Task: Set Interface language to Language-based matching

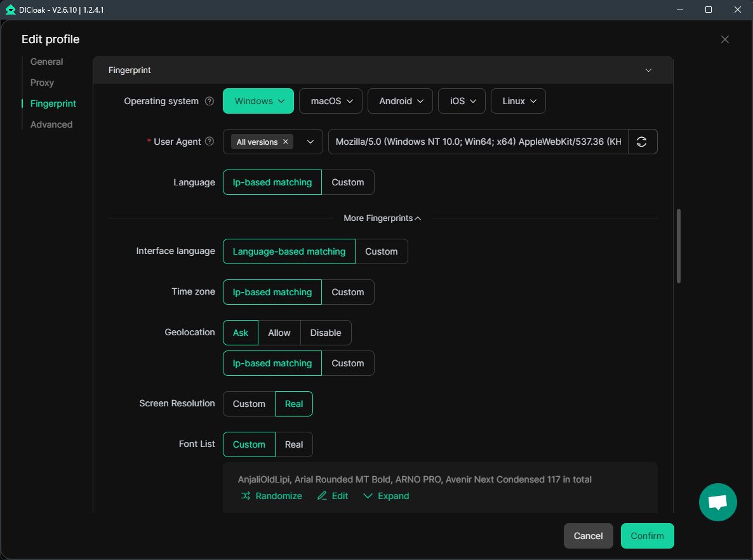Action: click(289, 251)
